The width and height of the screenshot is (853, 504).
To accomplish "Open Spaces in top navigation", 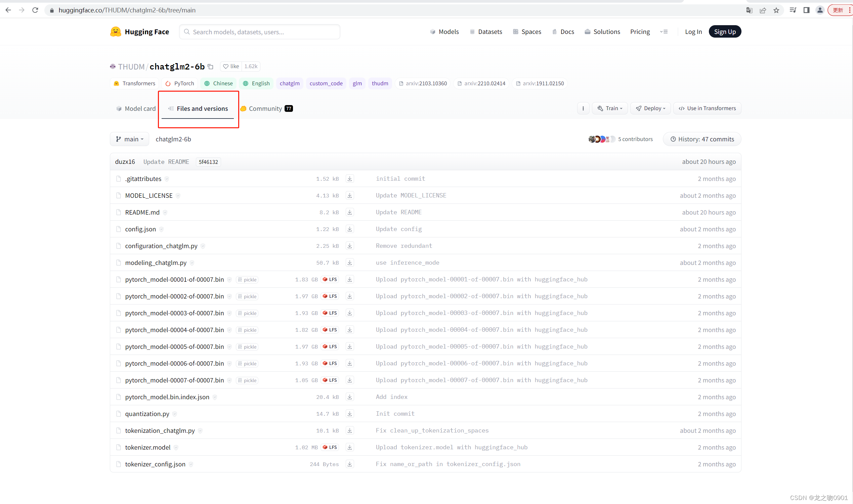I will tap(527, 32).
